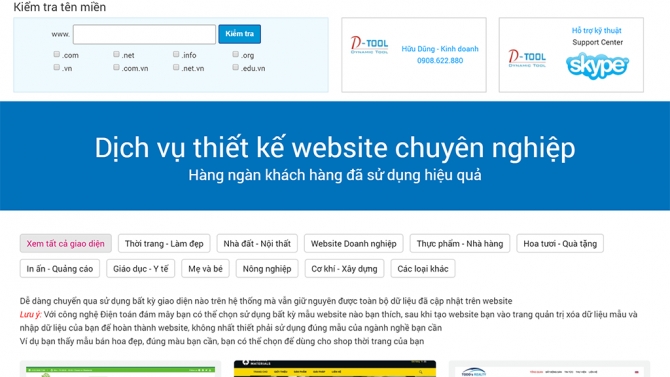Click the domain name input field
The image size is (670, 377).
pyautogui.click(x=144, y=34)
